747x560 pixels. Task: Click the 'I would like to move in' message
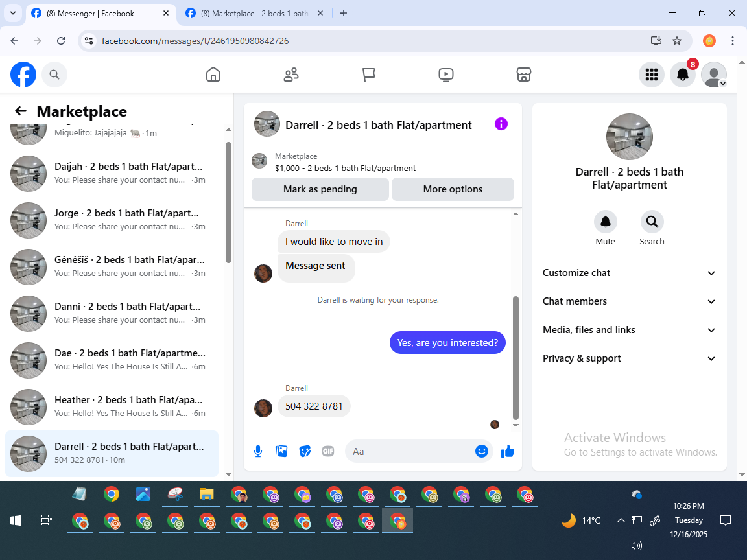pos(334,241)
